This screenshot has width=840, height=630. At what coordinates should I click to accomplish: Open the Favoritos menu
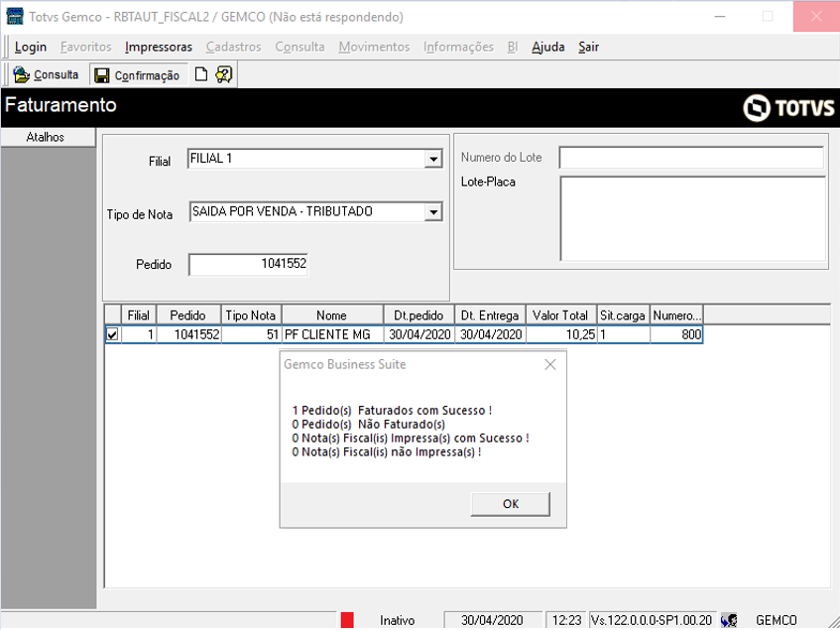coord(85,48)
